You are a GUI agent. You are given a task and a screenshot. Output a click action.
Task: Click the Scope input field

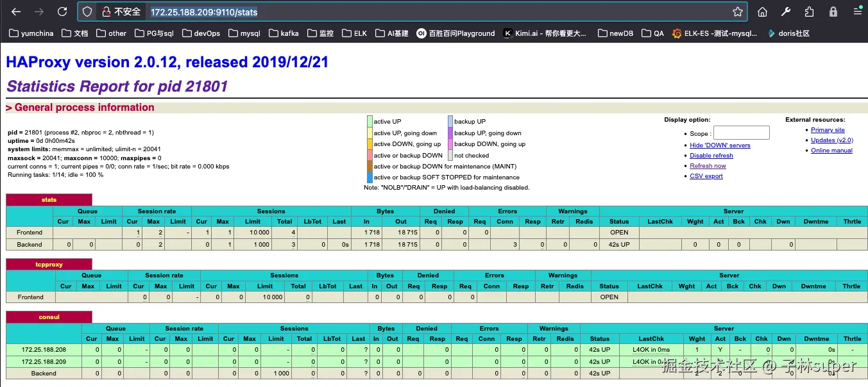(x=741, y=133)
